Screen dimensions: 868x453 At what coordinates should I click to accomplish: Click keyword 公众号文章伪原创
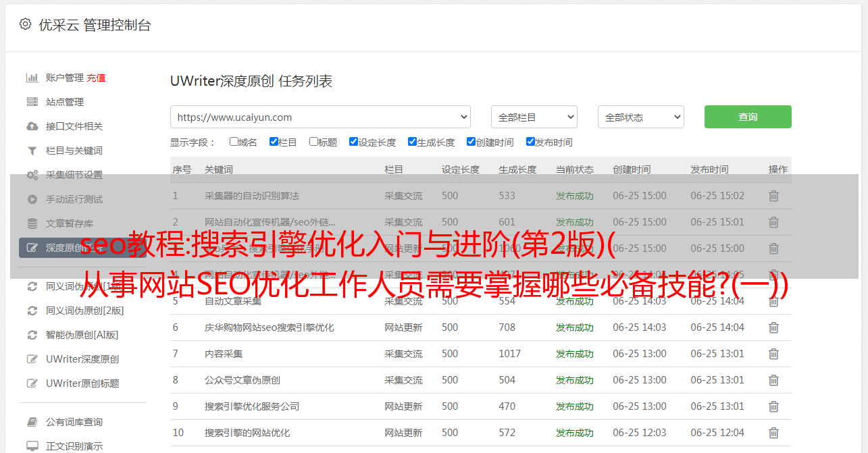point(242,380)
